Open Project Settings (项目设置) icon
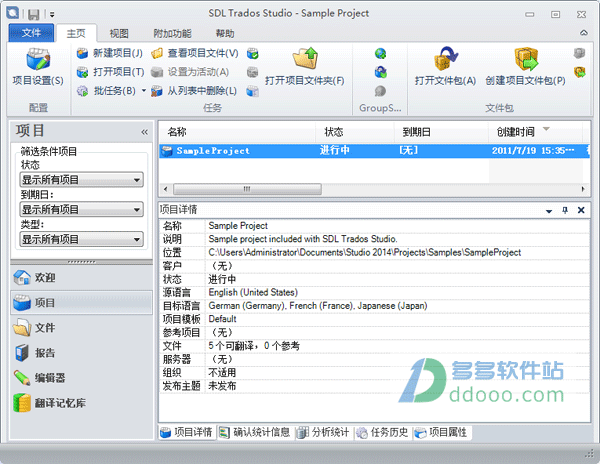 point(38,59)
